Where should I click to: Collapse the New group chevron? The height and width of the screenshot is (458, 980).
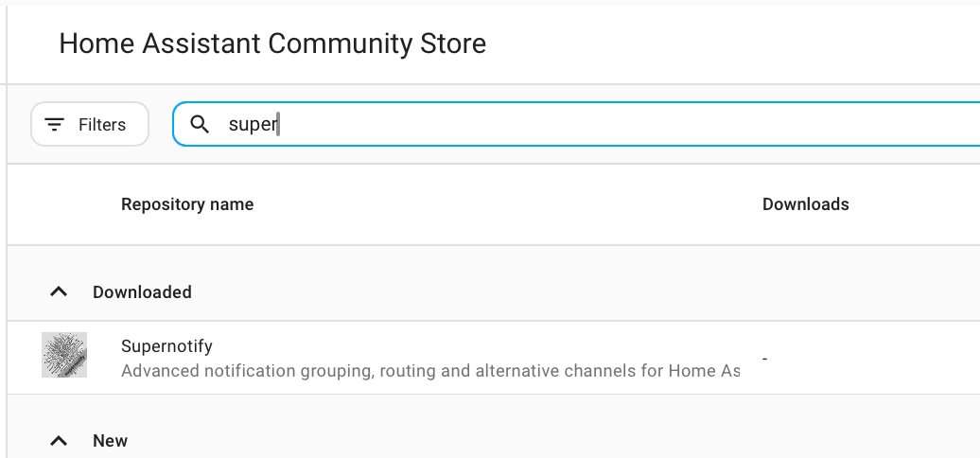[x=59, y=441]
